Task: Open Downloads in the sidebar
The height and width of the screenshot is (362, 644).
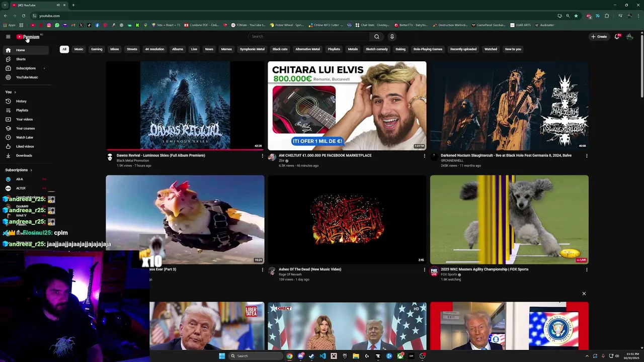Action: (25, 155)
